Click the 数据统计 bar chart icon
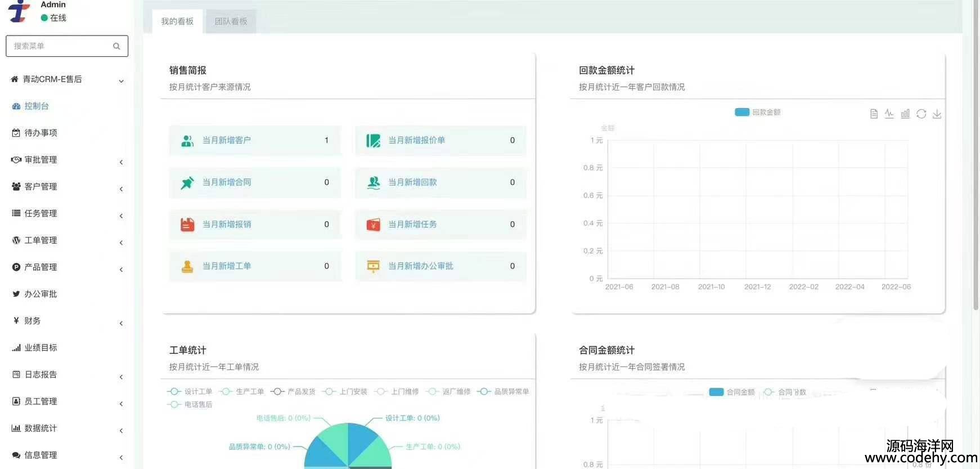Image resolution: width=980 pixels, height=469 pixels. (x=16, y=428)
